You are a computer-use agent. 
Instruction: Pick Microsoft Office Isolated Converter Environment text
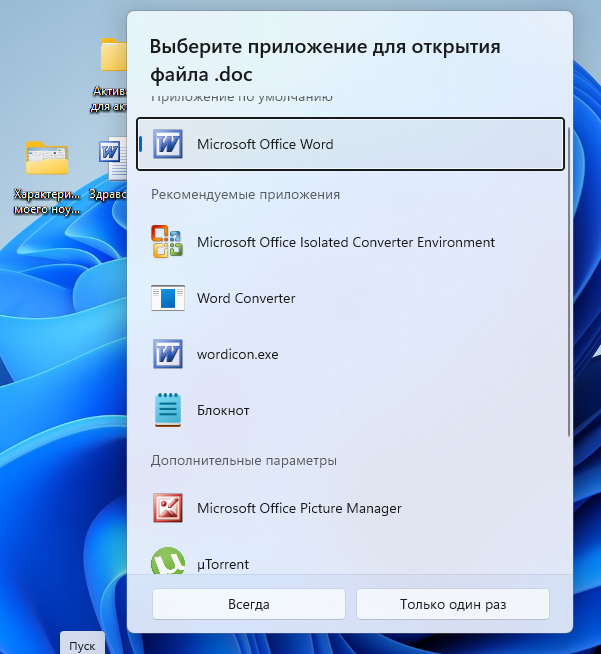[346, 242]
